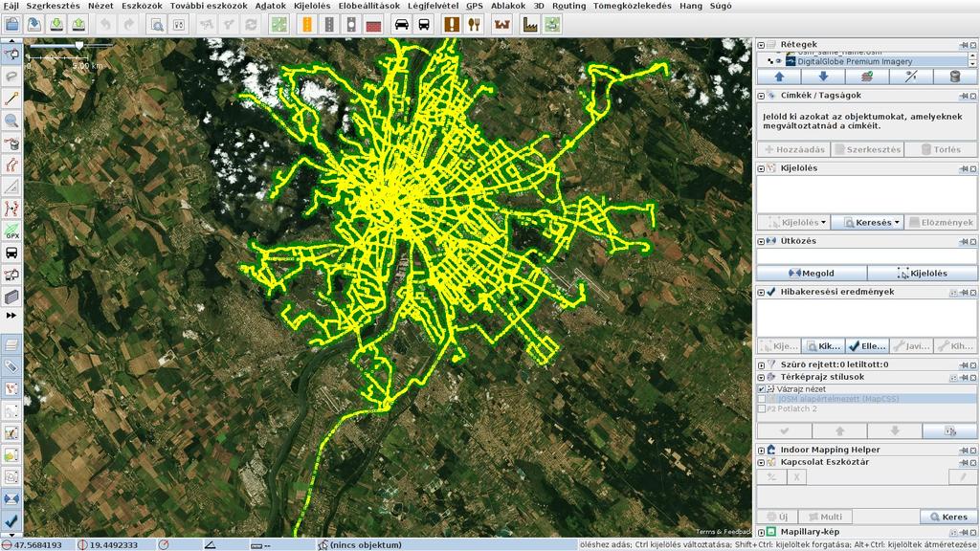The width and height of the screenshot is (980, 551).
Task: Click the GPX tool in left sidebar
Action: (11, 231)
